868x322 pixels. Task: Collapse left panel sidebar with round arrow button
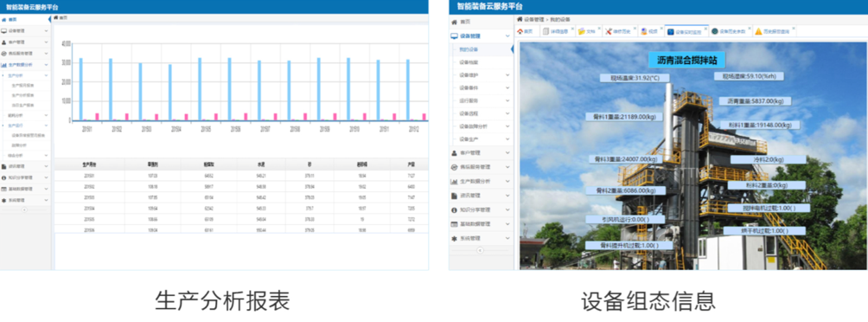click(24, 209)
